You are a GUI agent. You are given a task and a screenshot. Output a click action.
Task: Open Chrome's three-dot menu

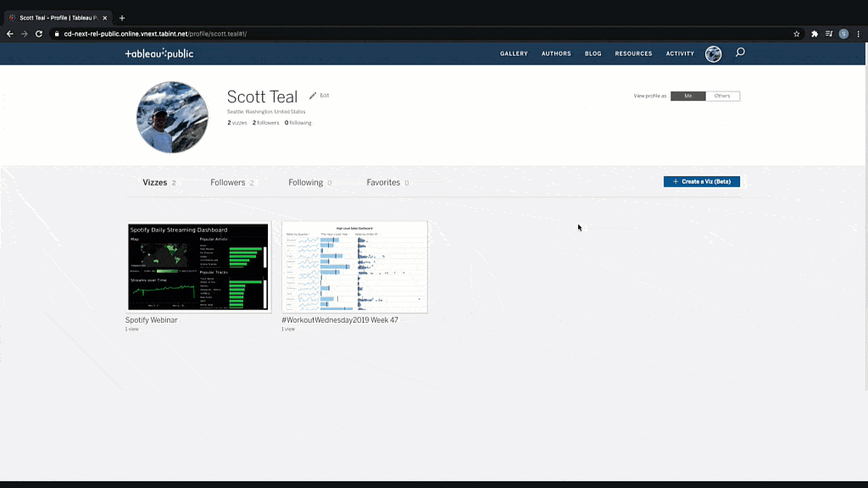click(x=858, y=34)
